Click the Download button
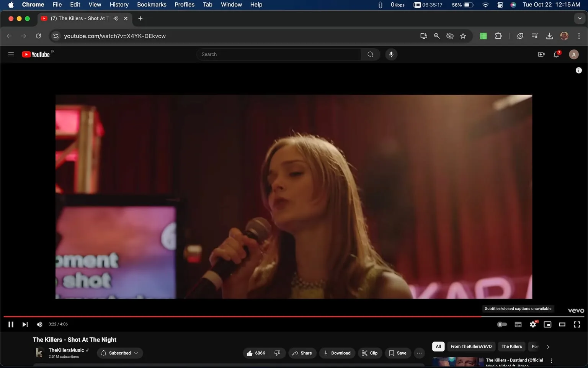Viewport: 588px width, 368px height. [x=336, y=353]
